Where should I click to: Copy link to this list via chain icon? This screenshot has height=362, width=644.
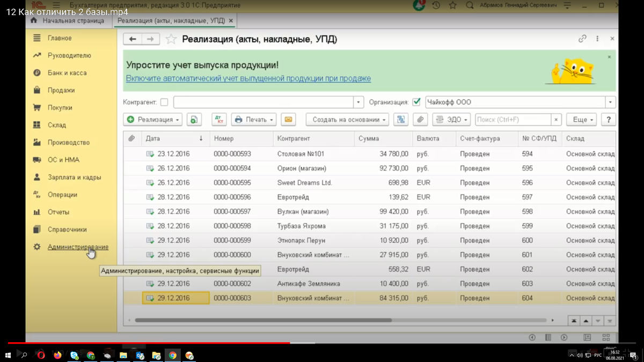coord(582,39)
